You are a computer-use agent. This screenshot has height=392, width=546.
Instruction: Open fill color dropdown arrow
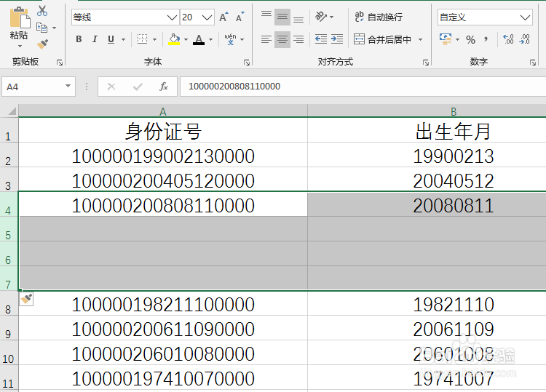[x=186, y=40]
